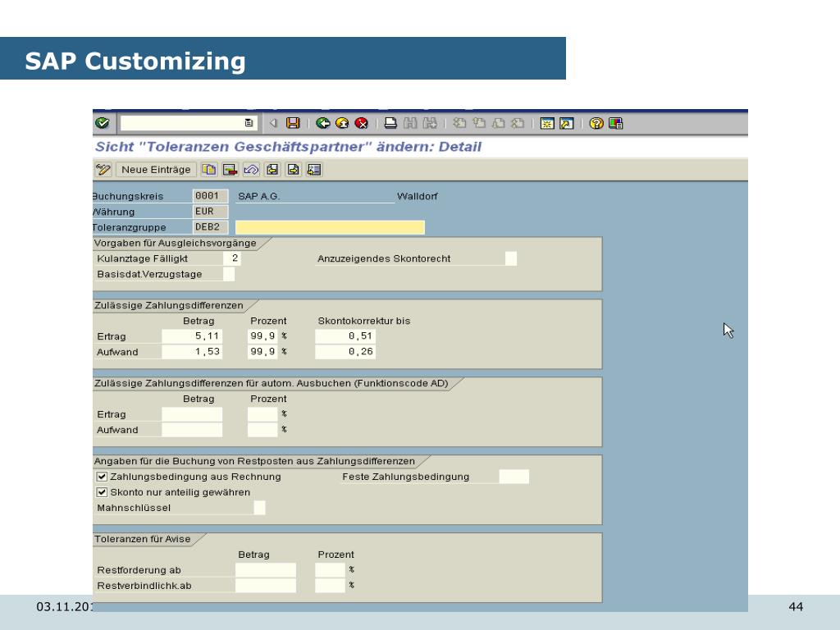
Task: Open the Customize Local Layout icon
Action: point(615,123)
